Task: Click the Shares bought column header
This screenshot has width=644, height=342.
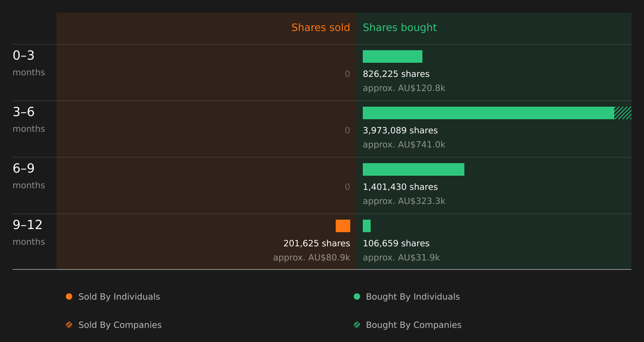Action: [x=400, y=27]
